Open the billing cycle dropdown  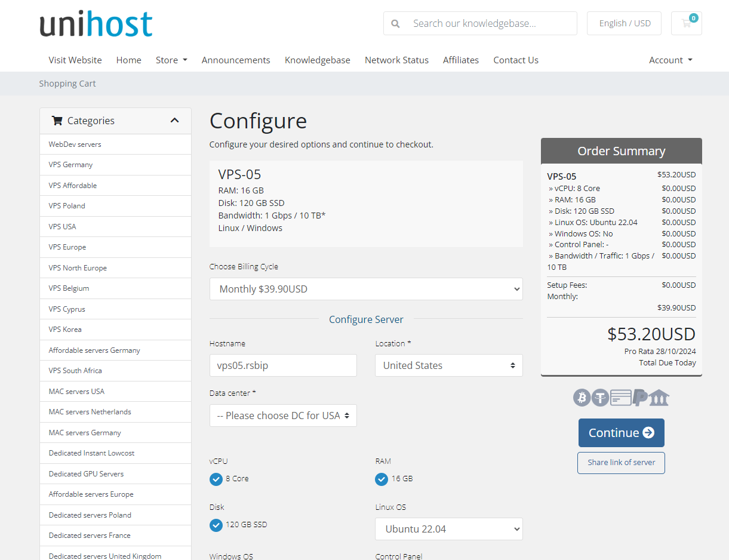(x=366, y=289)
